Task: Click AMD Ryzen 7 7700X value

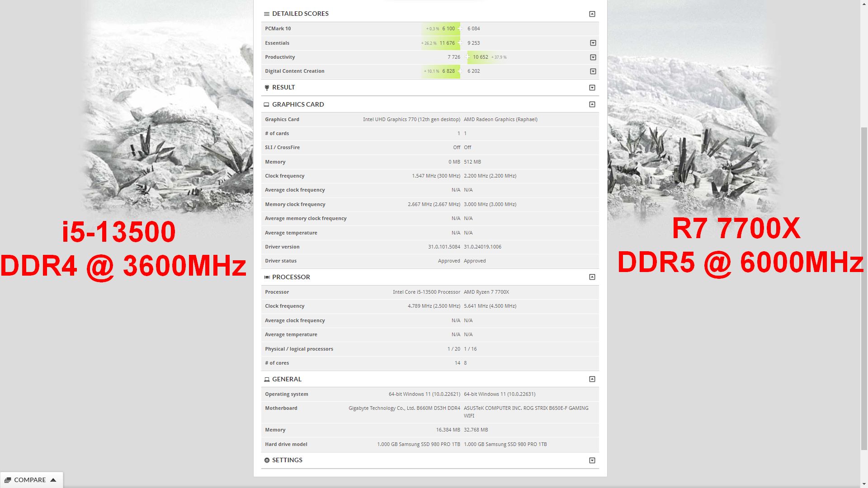Action: pyautogui.click(x=486, y=292)
